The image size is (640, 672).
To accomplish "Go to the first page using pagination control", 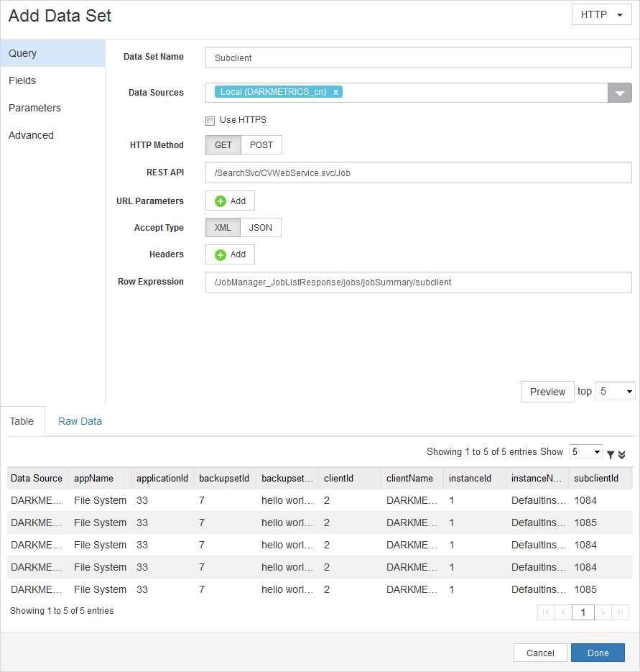I will [546, 612].
